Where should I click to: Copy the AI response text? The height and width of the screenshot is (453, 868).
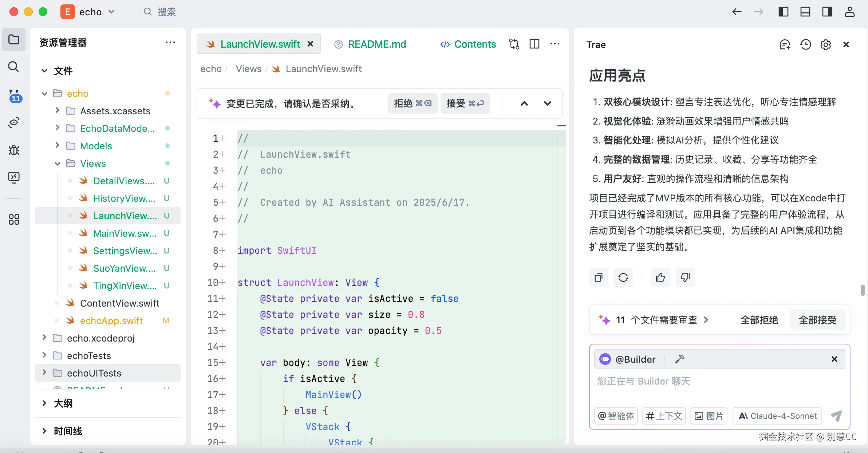pyautogui.click(x=598, y=278)
